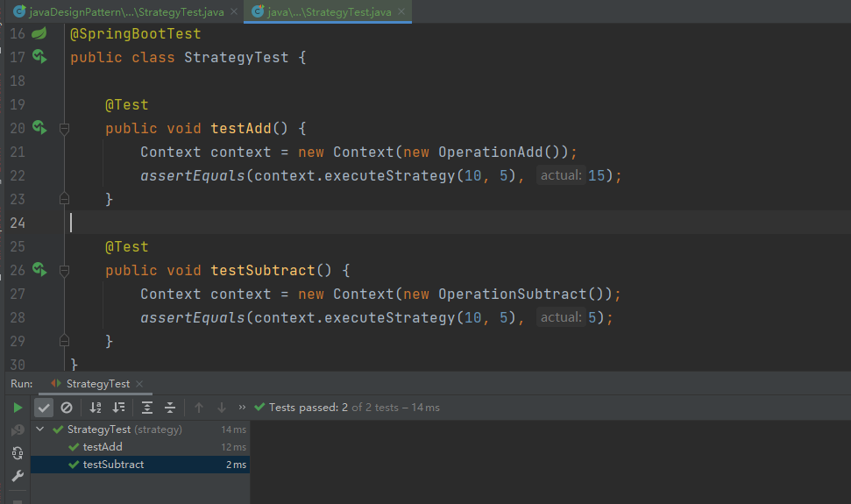Collapse all test results
Screen dimensions: 851x504
click(170, 408)
